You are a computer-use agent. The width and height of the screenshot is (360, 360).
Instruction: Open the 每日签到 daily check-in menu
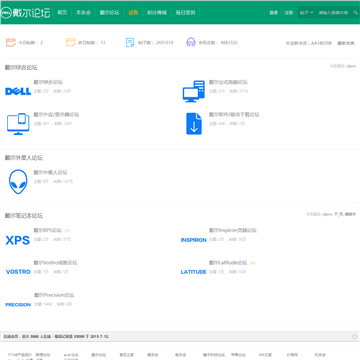(x=185, y=13)
